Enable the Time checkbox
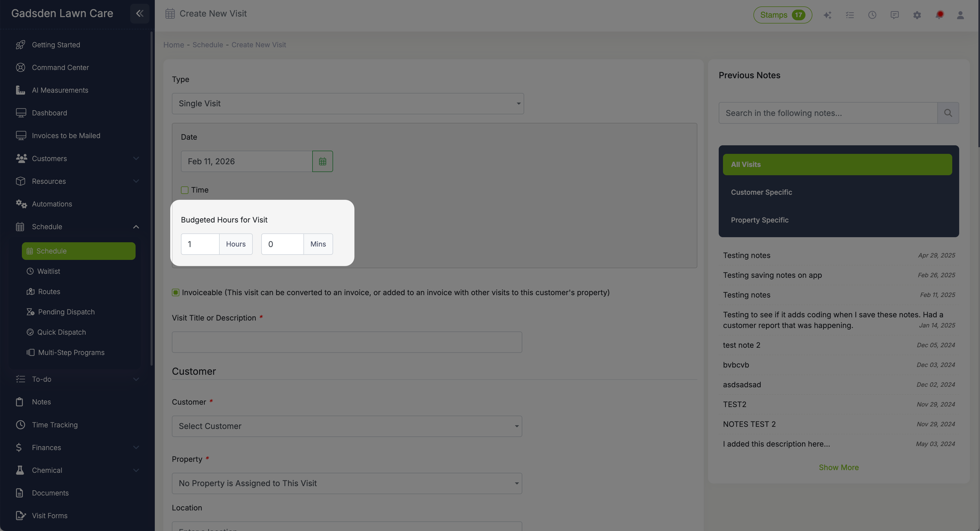 (184, 190)
